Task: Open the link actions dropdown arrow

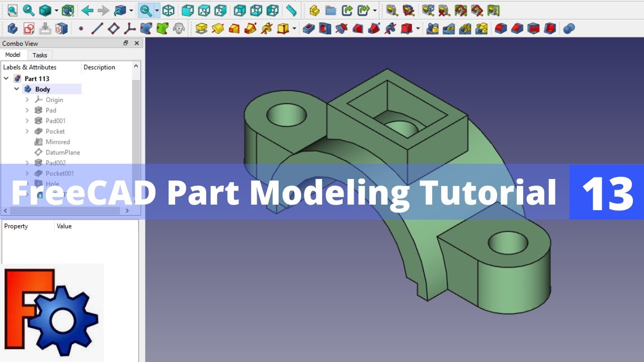Action: 374,11
